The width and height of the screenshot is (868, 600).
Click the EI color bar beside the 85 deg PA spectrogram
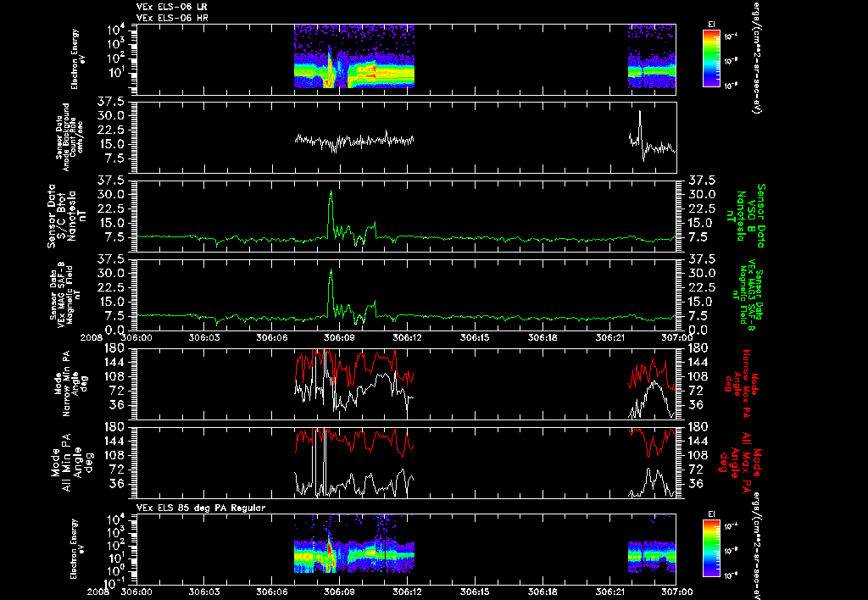point(711,548)
